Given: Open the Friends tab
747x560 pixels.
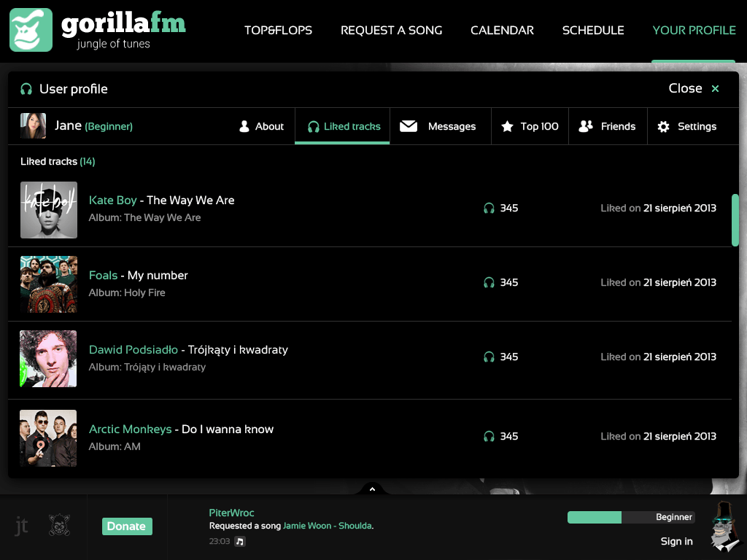Looking at the screenshot, I should coord(608,126).
